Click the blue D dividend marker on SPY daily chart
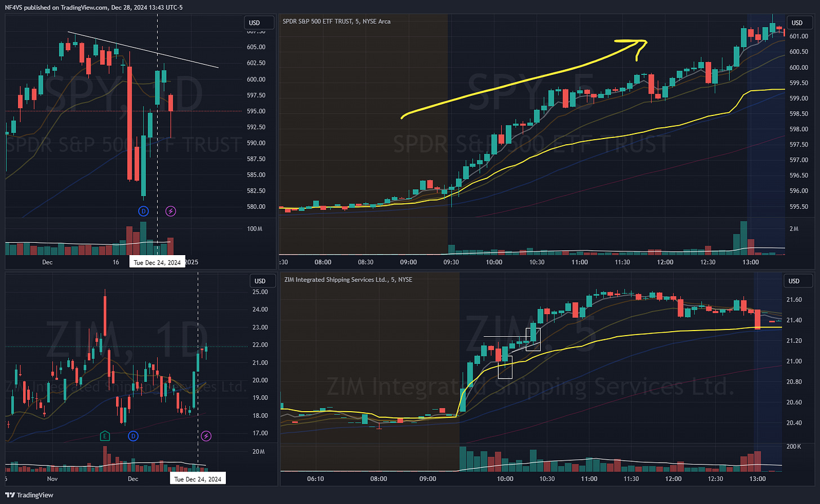 144,211
